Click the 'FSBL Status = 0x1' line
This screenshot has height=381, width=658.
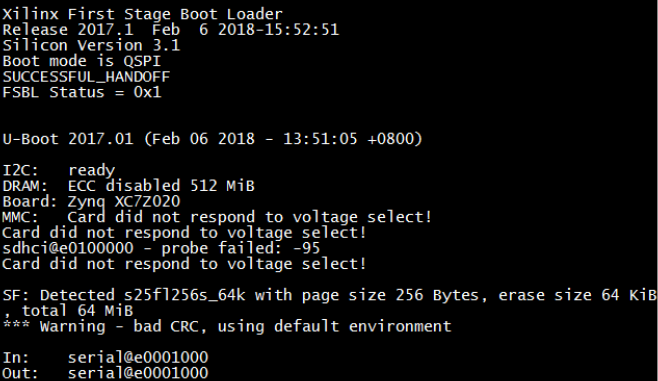81,92
